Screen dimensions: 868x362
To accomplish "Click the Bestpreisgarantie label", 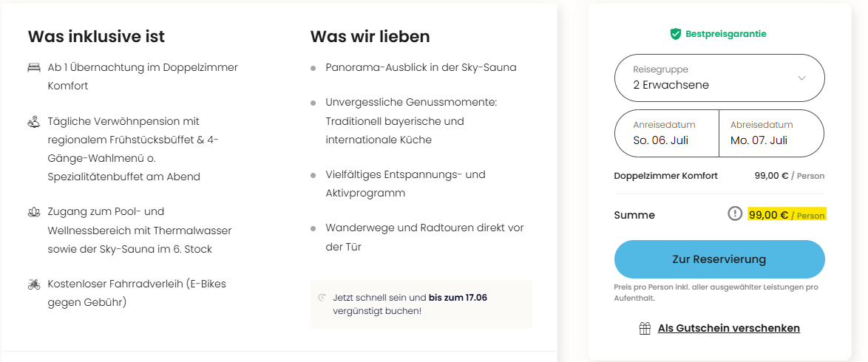I will tap(726, 34).
